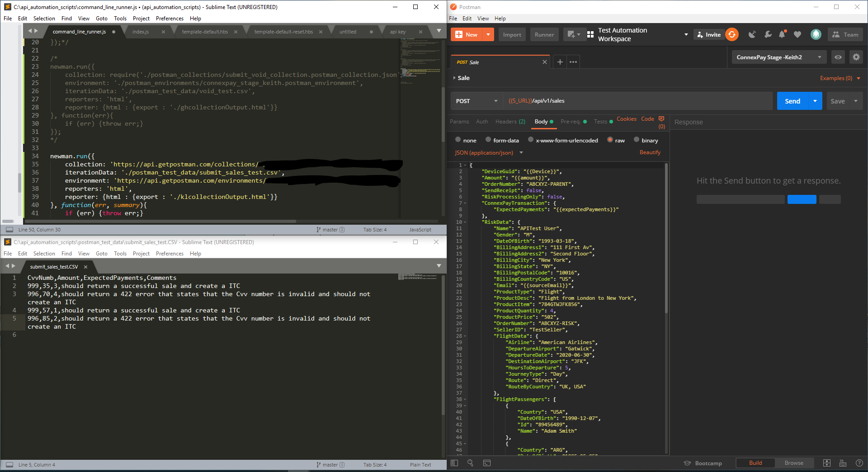Open the Selection menu in Sublime Text
The image size is (868, 472).
click(x=44, y=18)
